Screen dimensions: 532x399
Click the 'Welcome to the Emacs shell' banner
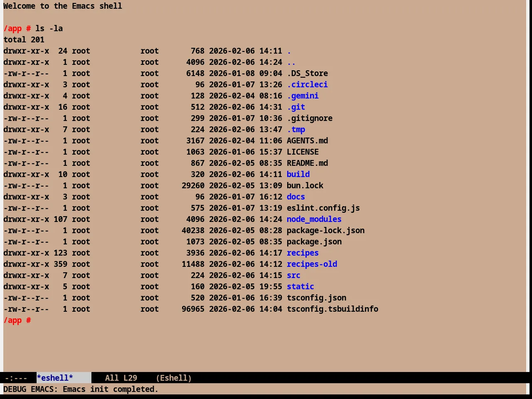63,6
